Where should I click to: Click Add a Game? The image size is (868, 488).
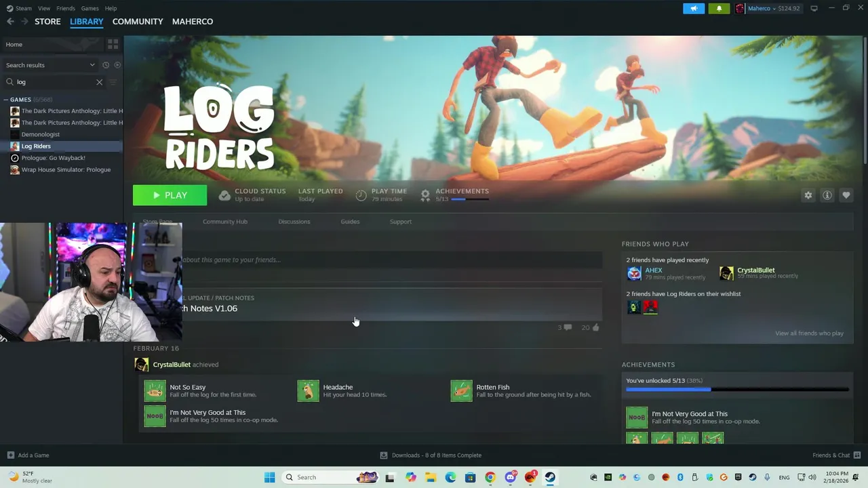click(28, 455)
